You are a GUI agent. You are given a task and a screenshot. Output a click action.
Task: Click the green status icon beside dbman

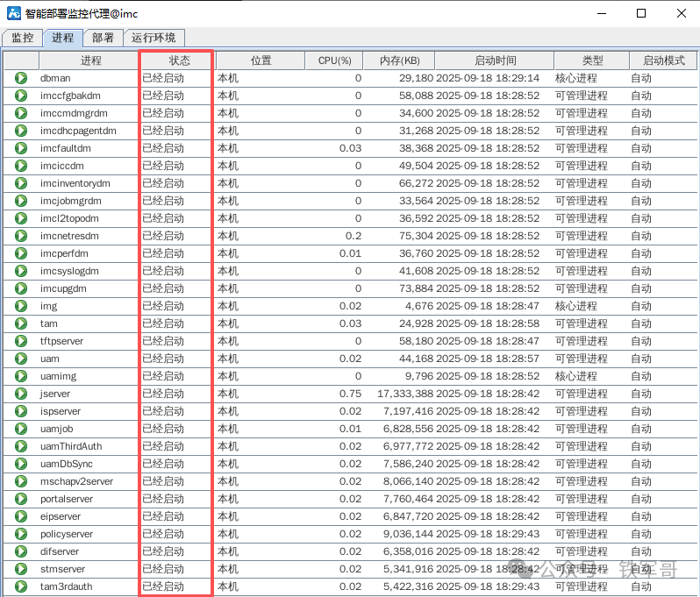click(21, 78)
